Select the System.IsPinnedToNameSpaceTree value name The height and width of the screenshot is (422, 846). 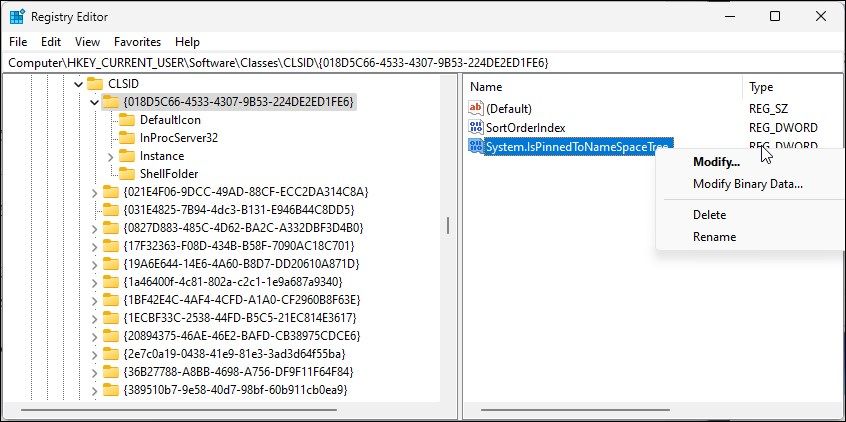[577, 146]
